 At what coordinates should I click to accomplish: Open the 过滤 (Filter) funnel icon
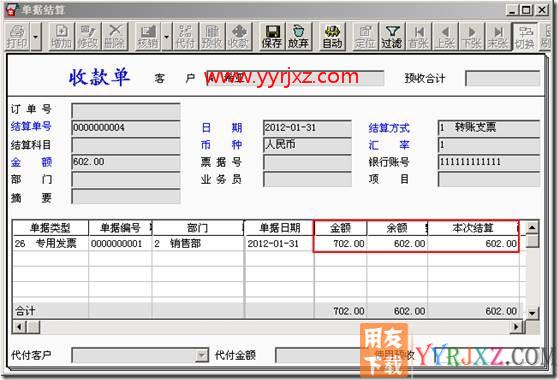(392, 36)
